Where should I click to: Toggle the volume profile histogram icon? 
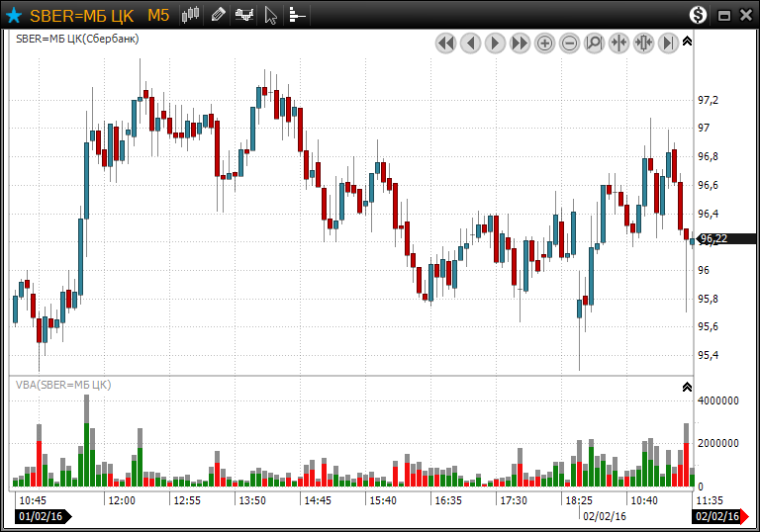[297, 15]
